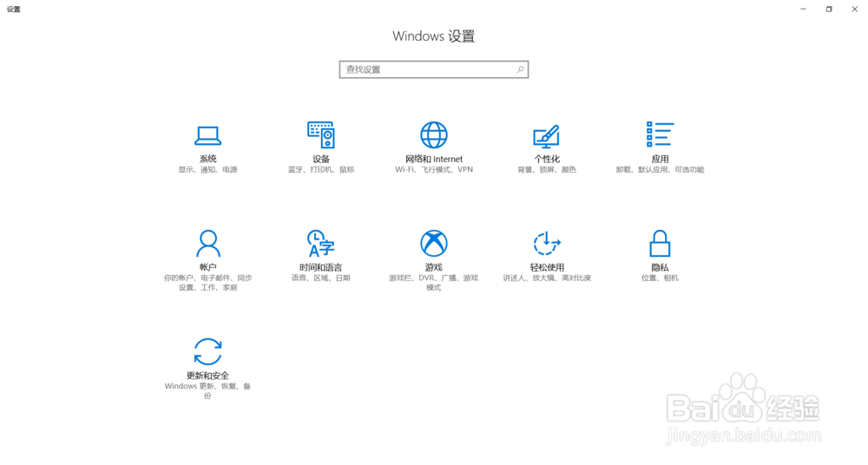Open the 轻松使用 dashed clock icon
The height and width of the screenshot is (465, 868).
tap(547, 244)
